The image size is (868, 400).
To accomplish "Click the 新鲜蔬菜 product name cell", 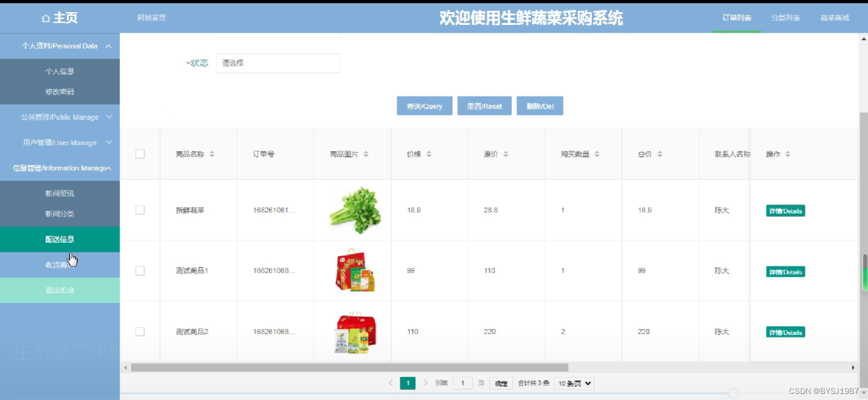I will point(190,210).
